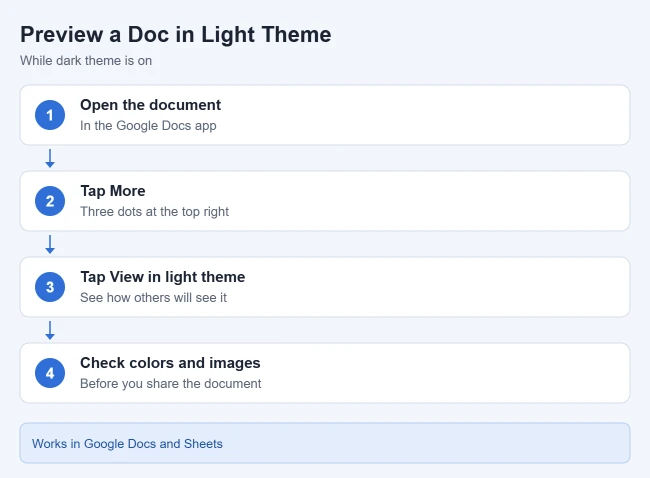Select 'Before you share the document' text
650x478 pixels.
coord(170,383)
